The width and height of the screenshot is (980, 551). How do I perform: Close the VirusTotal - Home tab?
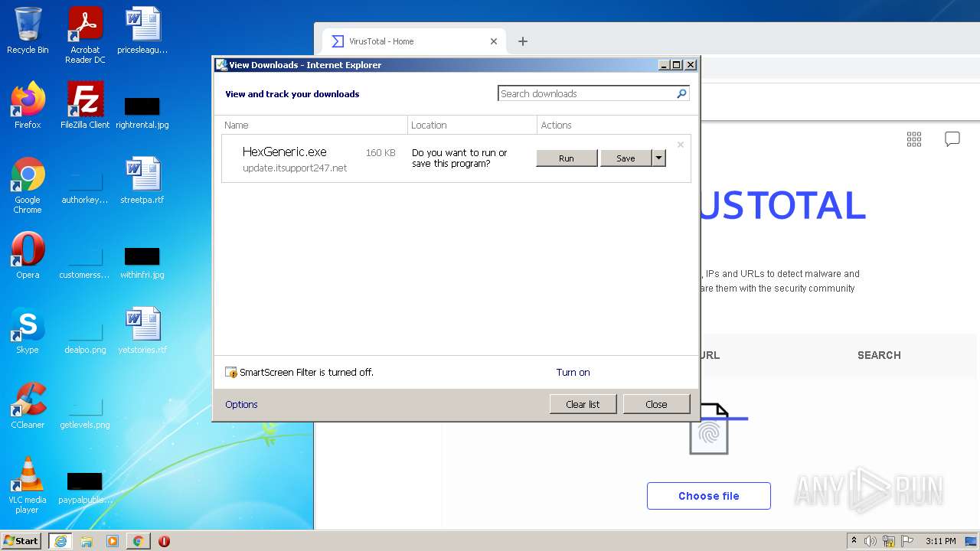pyautogui.click(x=494, y=41)
